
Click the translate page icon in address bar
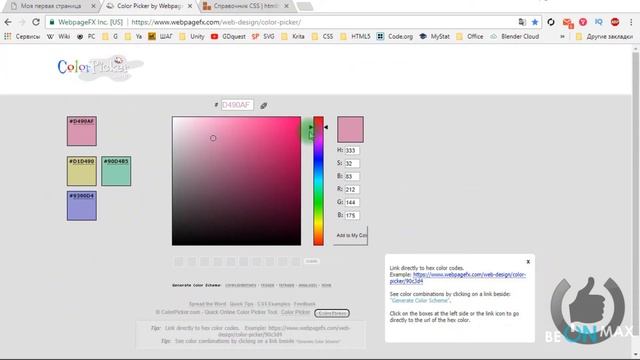[522, 22]
